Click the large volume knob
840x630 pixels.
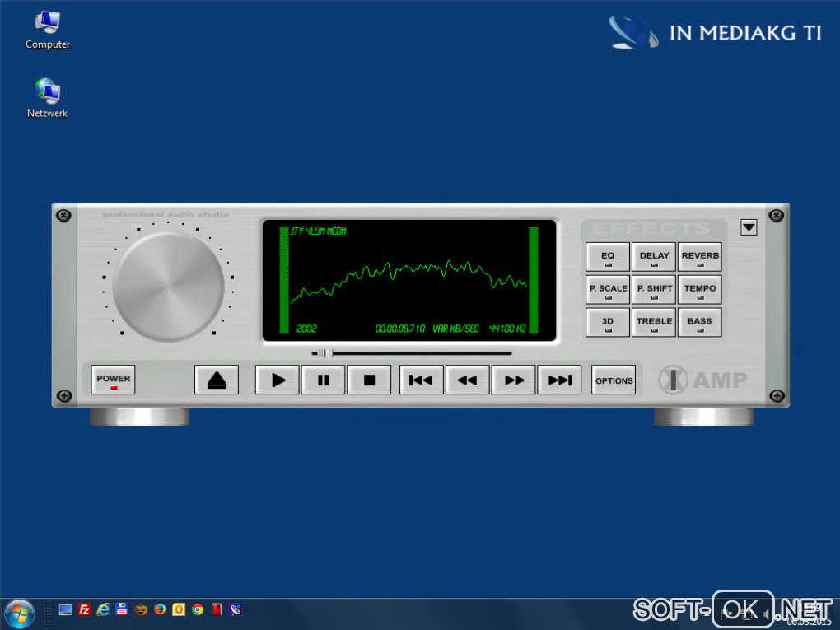coord(168,286)
